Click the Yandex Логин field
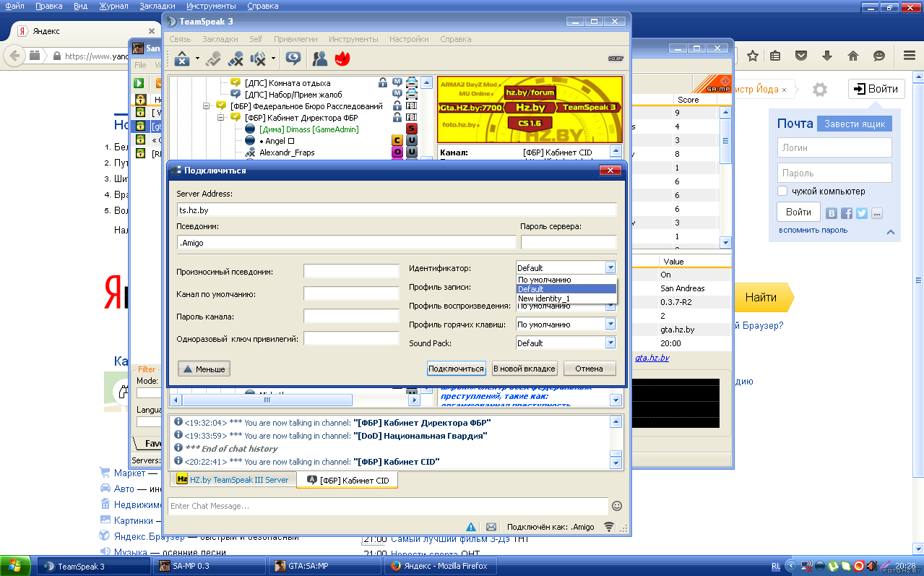This screenshot has width=924, height=576. tap(834, 147)
